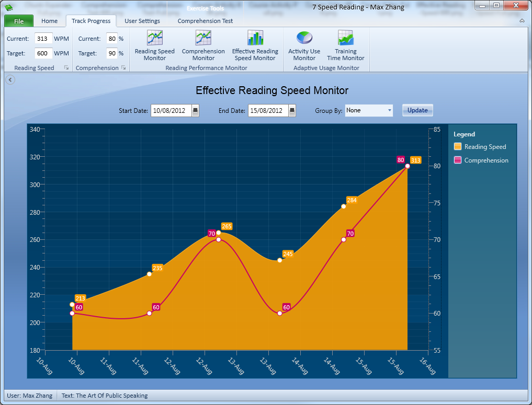Click the Start Date calendar icon
Image resolution: width=532 pixels, height=405 pixels.
pyautogui.click(x=195, y=111)
